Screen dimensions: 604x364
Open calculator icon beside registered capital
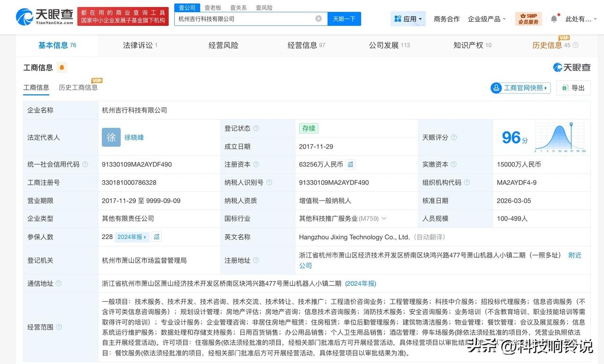point(350,164)
